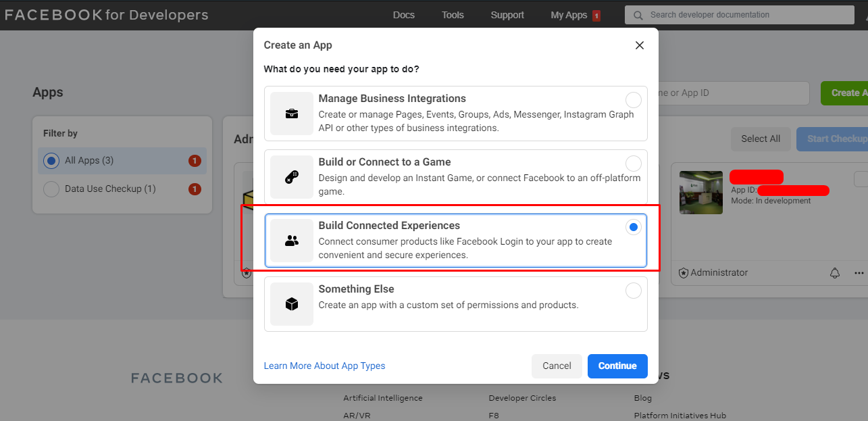
Task: Click the people icon for Build Connected Experiences
Action: 292,241
